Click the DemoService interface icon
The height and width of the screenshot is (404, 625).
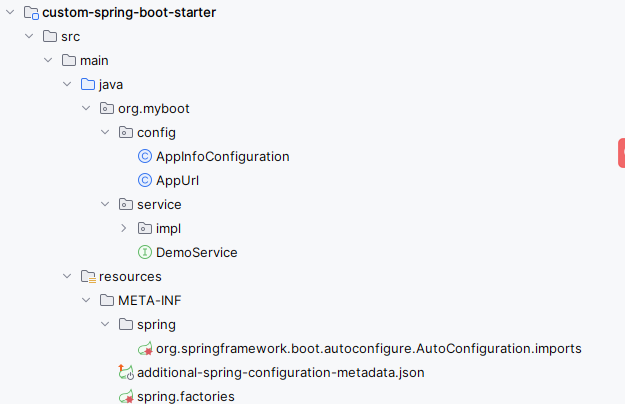tap(145, 253)
